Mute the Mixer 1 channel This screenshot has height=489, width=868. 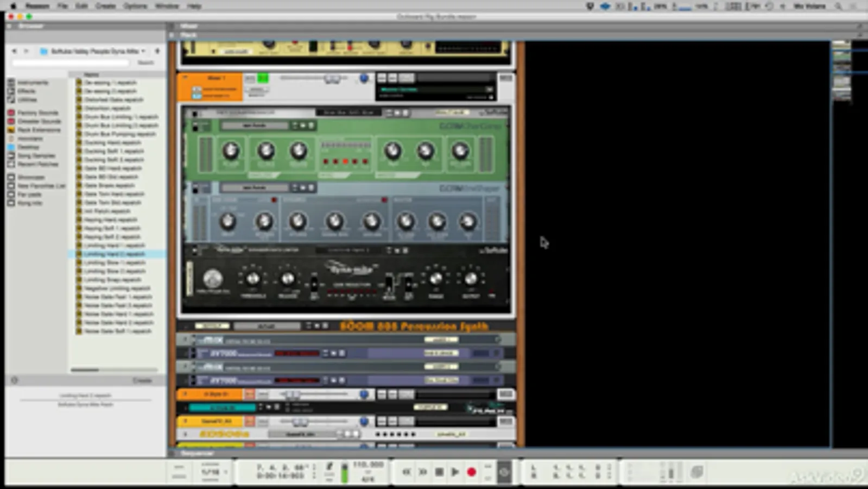pyautogui.click(x=250, y=79)
